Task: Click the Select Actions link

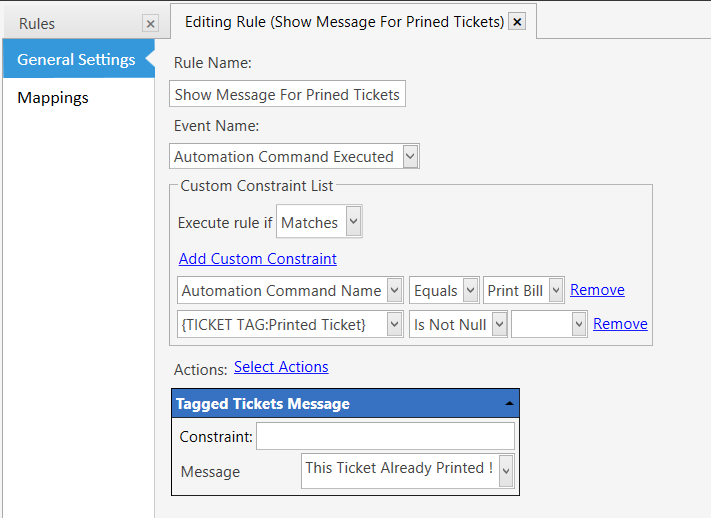Action: click(281, 367)
